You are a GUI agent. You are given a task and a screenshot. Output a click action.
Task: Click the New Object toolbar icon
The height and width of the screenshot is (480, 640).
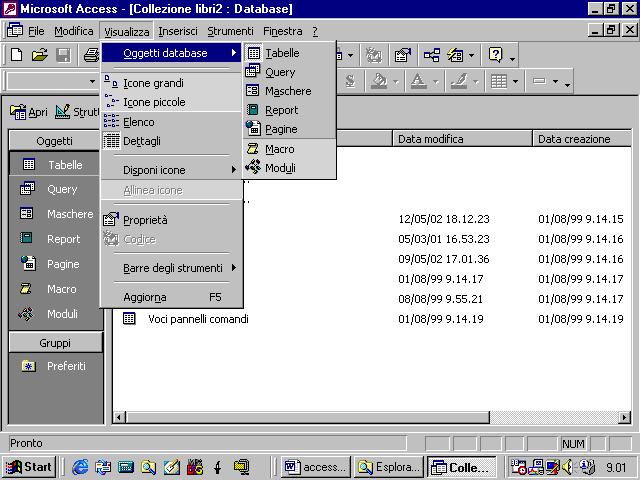point(456,55)
